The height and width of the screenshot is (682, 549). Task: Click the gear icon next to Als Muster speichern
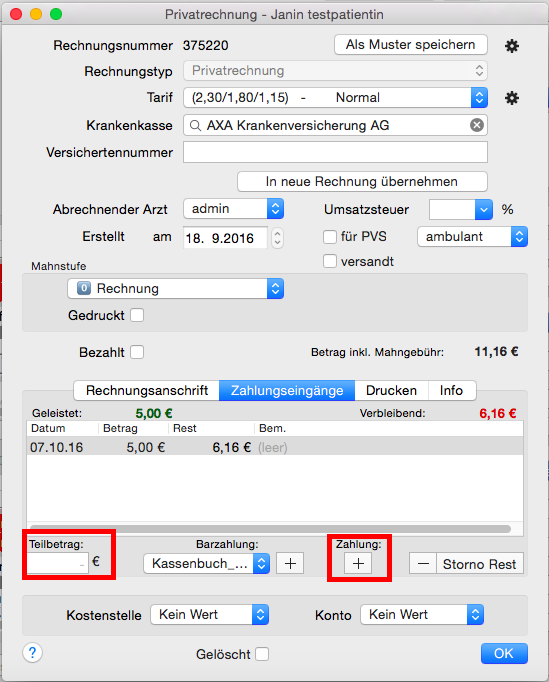tap(512, 46)
